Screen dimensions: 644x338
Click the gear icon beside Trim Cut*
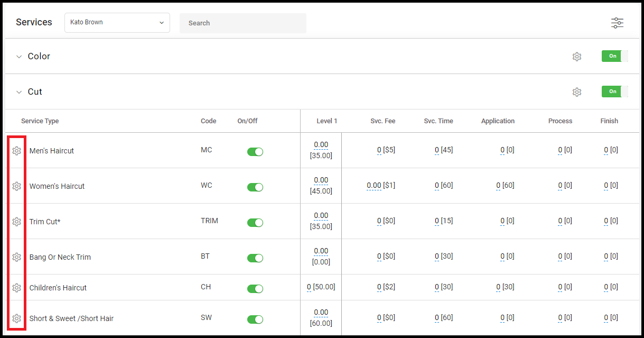(16, 222)
